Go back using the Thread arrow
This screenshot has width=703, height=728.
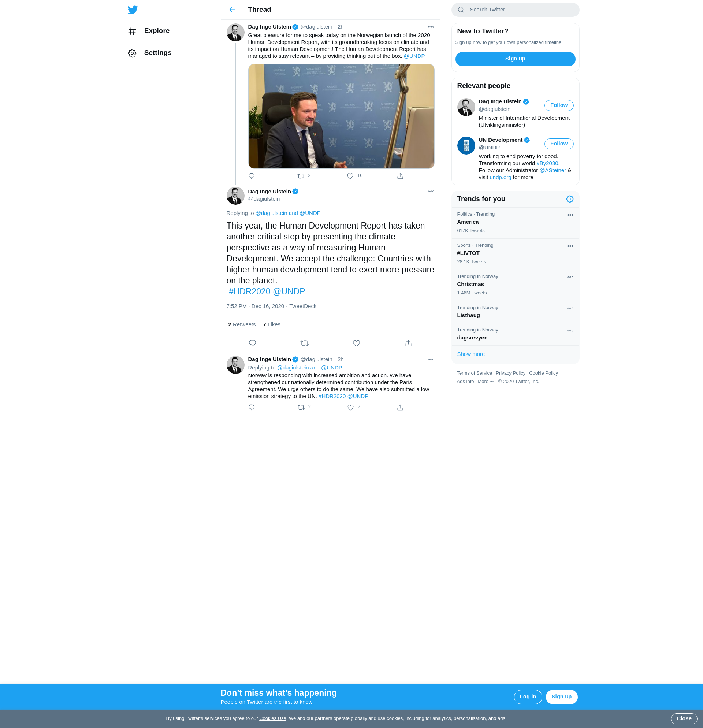coord(232,10)
